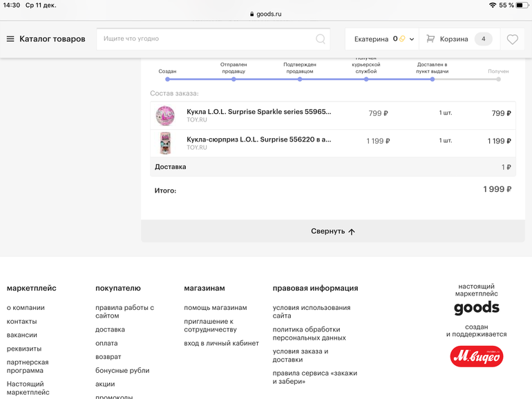Click the Создан order status marker
Viewport: 532px width, 399px height.
pyautogui.click(x=167, y=79)
